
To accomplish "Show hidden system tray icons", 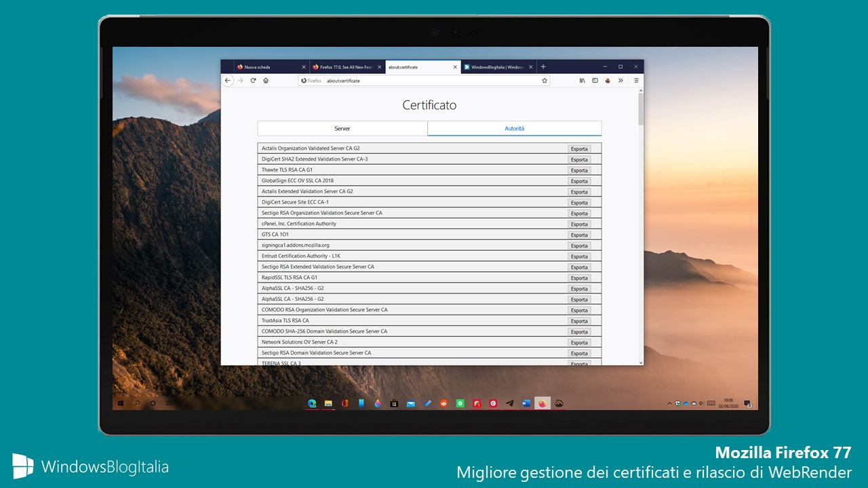I will (x=670, y=403).
